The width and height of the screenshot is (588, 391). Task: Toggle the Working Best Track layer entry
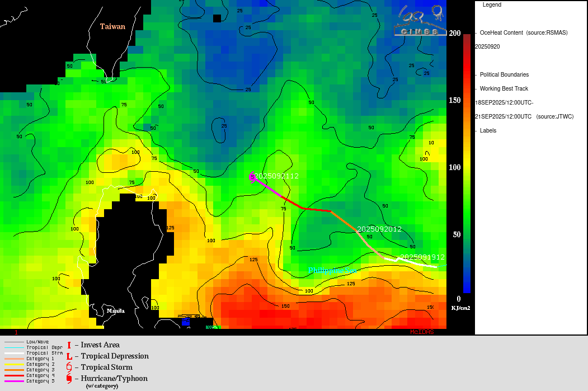(x=504, y=89)
